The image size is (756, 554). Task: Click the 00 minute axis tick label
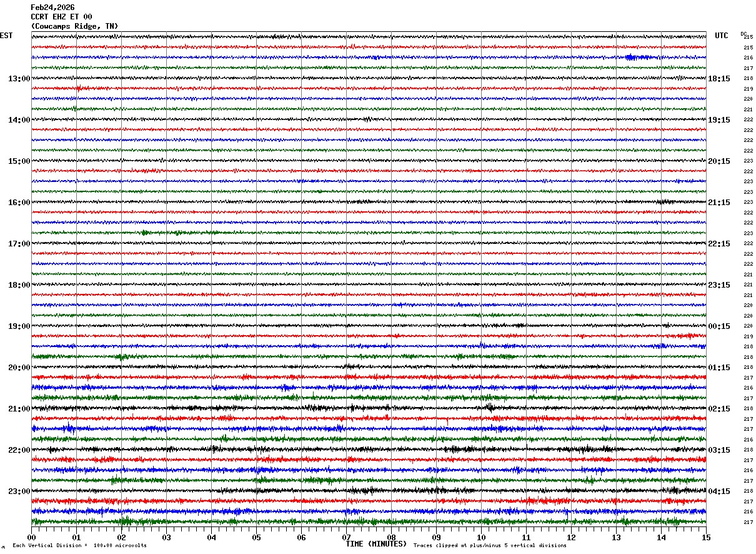click(x=32, y=537)
